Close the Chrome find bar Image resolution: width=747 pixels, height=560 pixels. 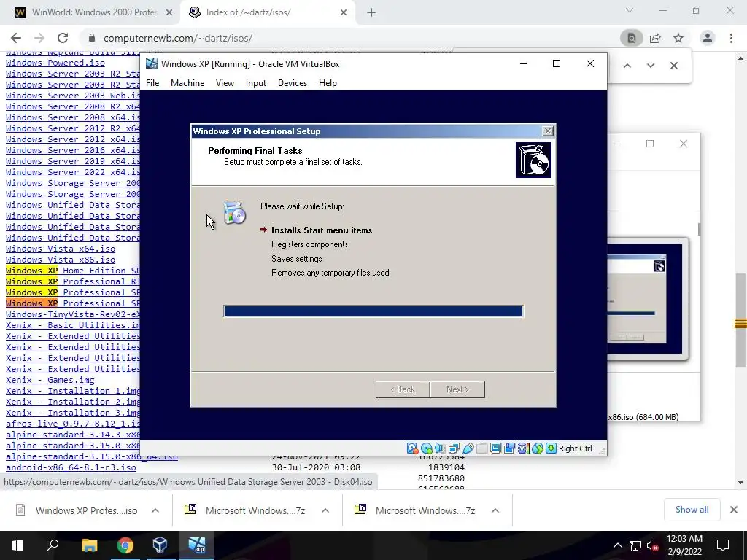673,66
